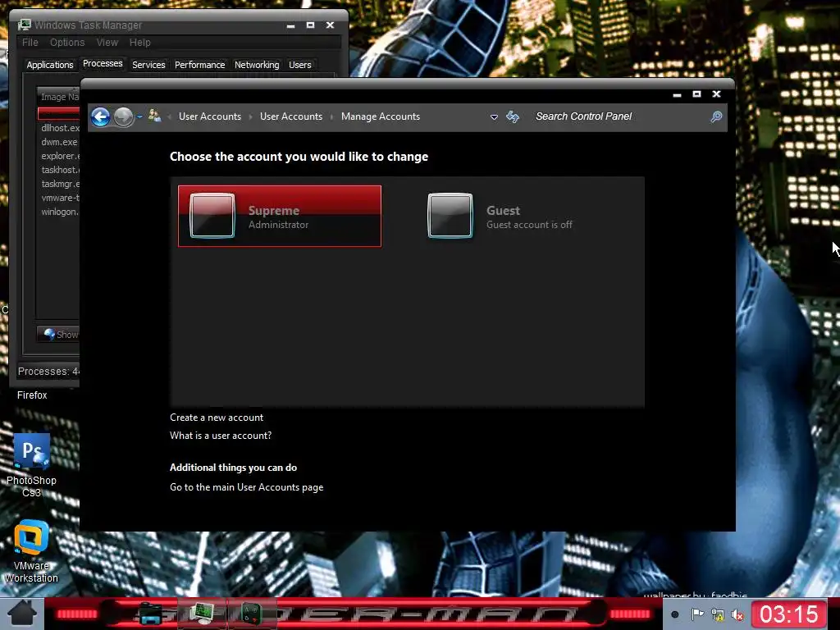Select dllhost.exe process row
Image resolution: width=840 pixels, height=630 pixels.
(x=58, y=128)
